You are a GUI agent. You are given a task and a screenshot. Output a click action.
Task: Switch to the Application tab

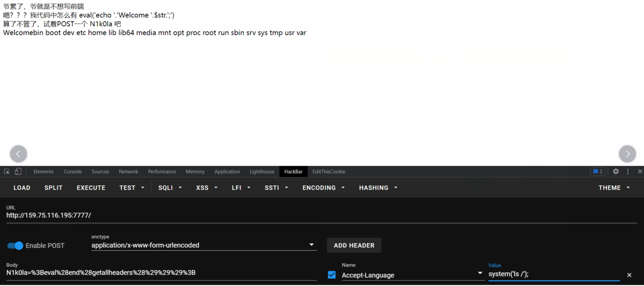click(227, 171)
